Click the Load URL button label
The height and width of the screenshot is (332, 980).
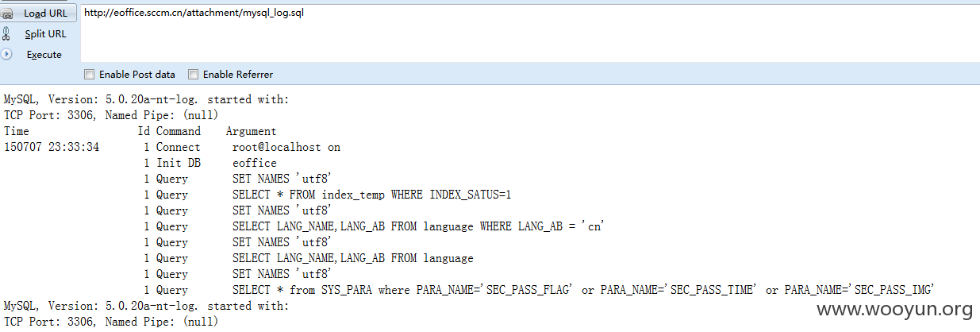[45, 14]
